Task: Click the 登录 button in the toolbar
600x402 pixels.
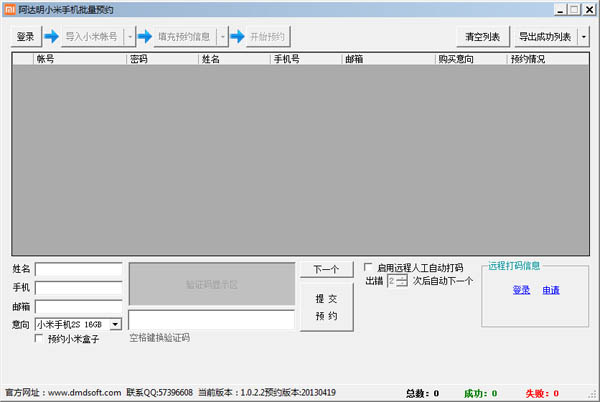Action: tap(26, 37)
